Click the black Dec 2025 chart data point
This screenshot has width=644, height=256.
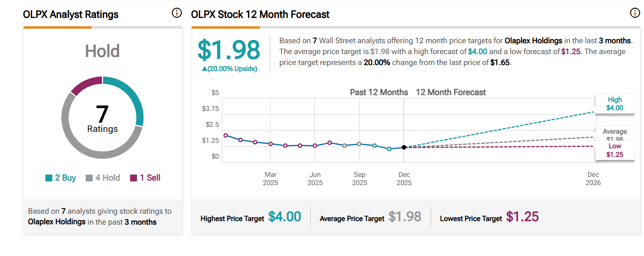pos(404,147)
